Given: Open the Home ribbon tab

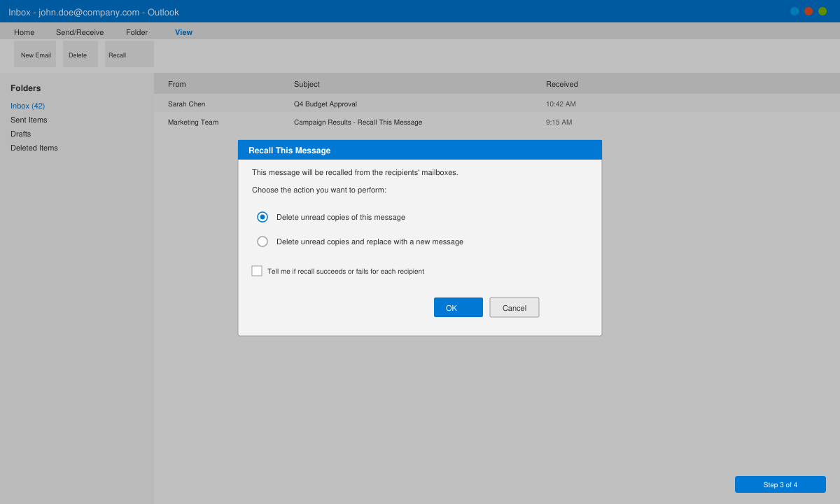Looking at the screenshot, I should click(24, 32).
